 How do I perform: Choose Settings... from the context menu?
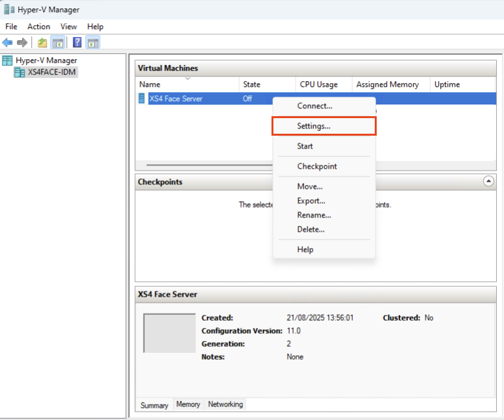(x=324, y=126)
